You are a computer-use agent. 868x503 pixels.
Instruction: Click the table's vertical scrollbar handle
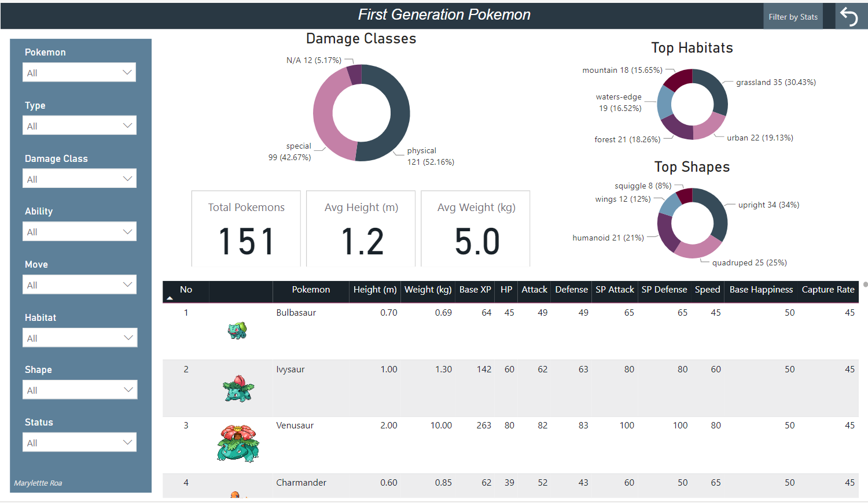pyautogui.click(x=865, y=284)
